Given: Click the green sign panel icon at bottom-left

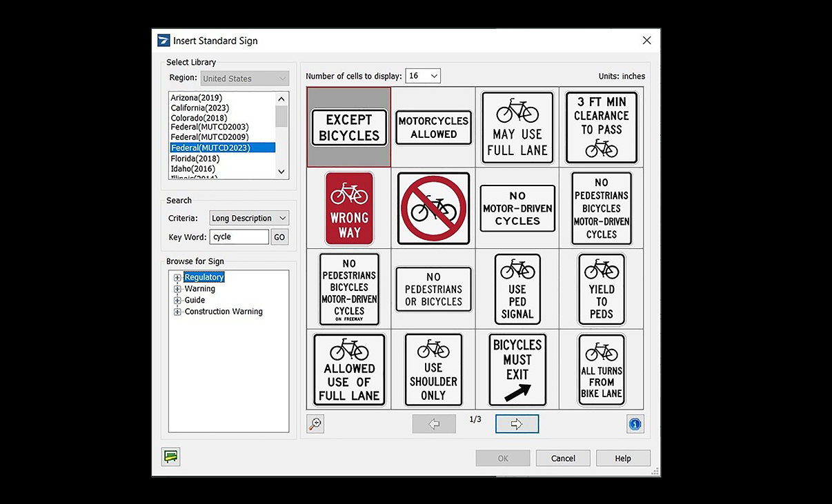Looking at the screenshot, I should [x=170, y=456].
